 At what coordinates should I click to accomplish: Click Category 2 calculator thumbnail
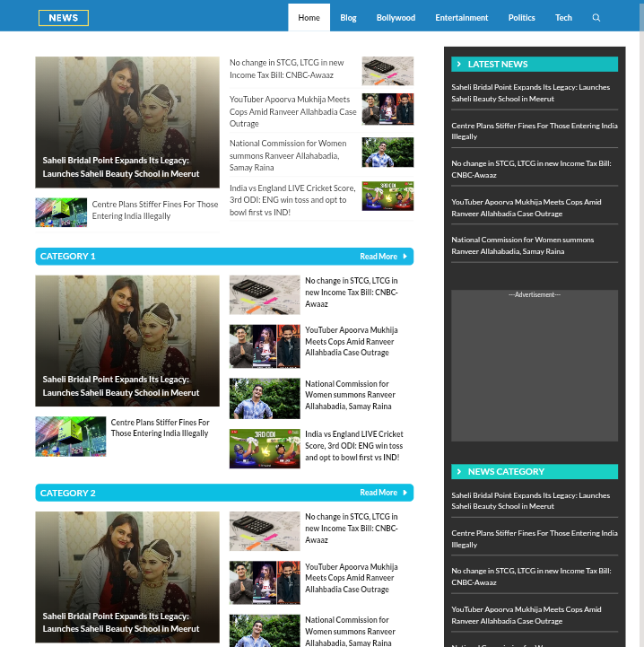click(265, 531)
